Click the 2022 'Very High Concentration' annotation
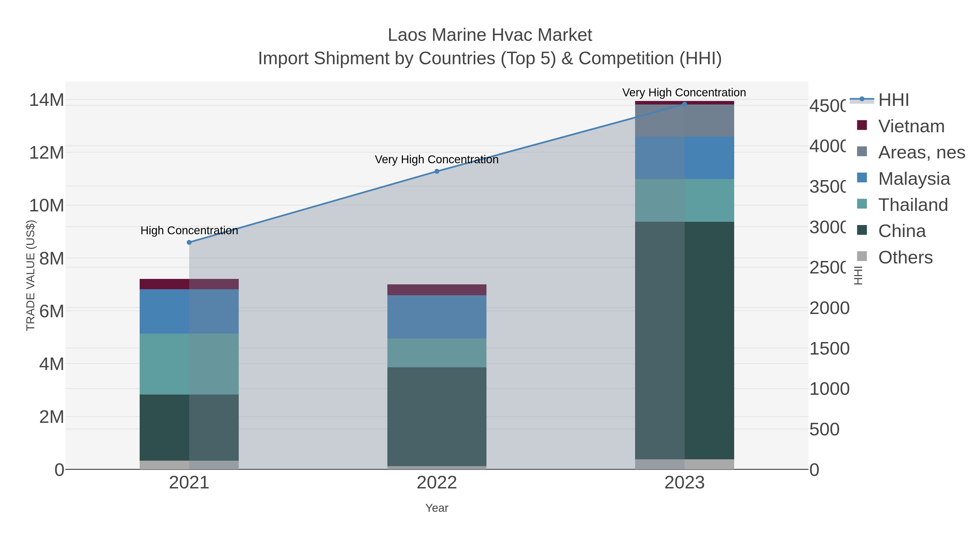 (437, 159)
